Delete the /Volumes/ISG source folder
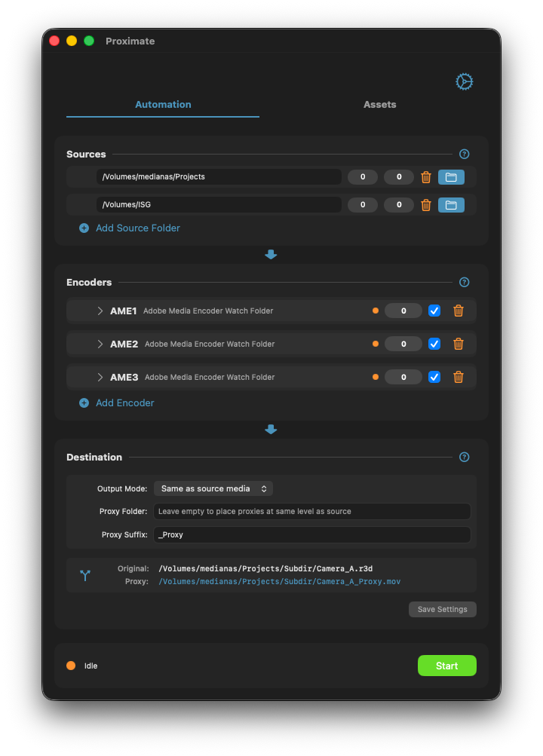This screenshot has width=543, height=756. coord(425,204)
